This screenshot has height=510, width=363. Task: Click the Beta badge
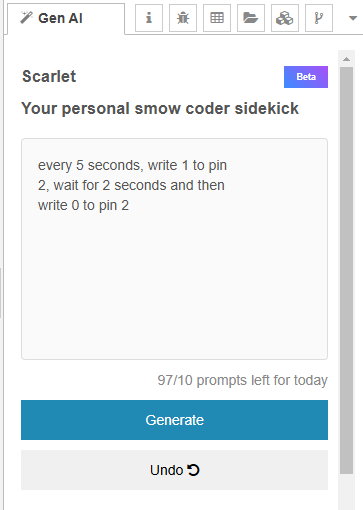[x=306, y=77]
